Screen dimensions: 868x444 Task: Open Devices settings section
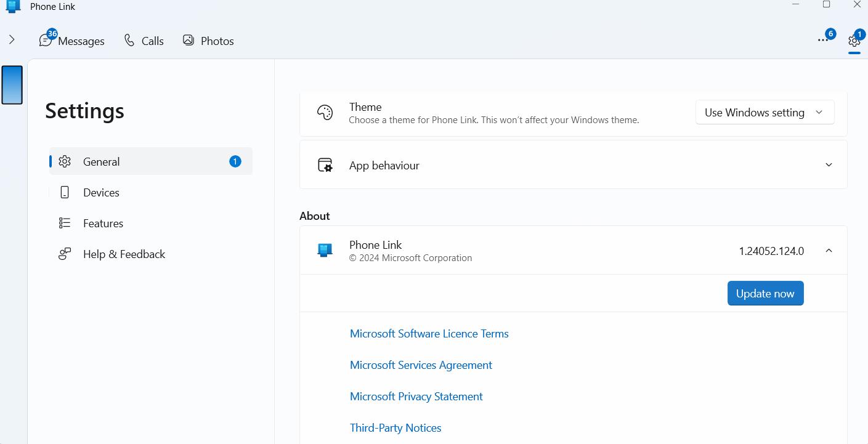tap(101, 193)
